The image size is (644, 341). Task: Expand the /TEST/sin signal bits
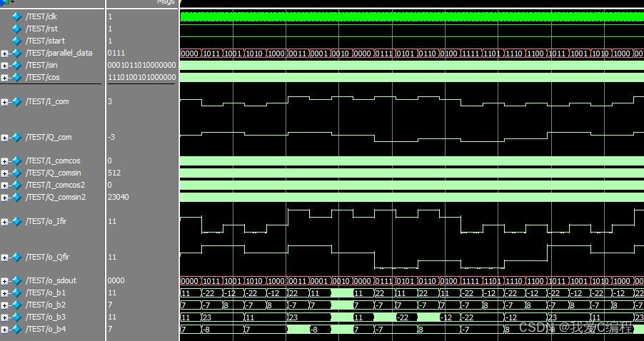coord(4,66)
